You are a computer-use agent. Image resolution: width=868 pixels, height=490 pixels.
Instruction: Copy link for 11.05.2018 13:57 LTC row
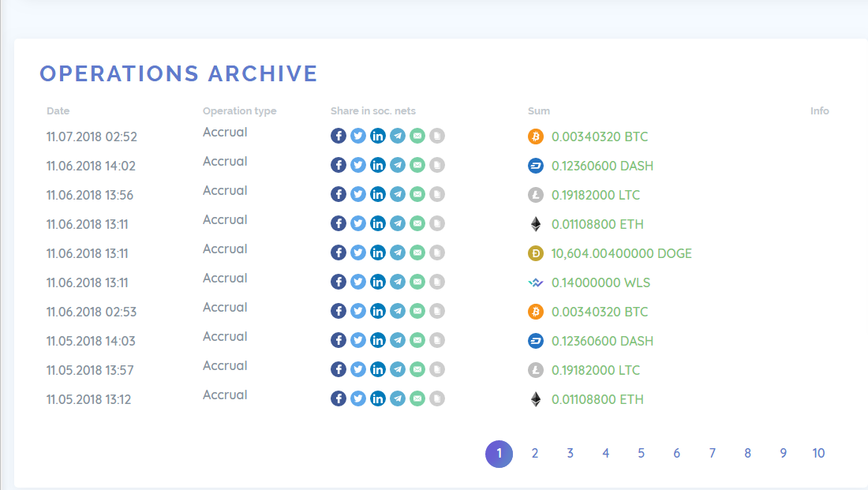tap(437, 369)
